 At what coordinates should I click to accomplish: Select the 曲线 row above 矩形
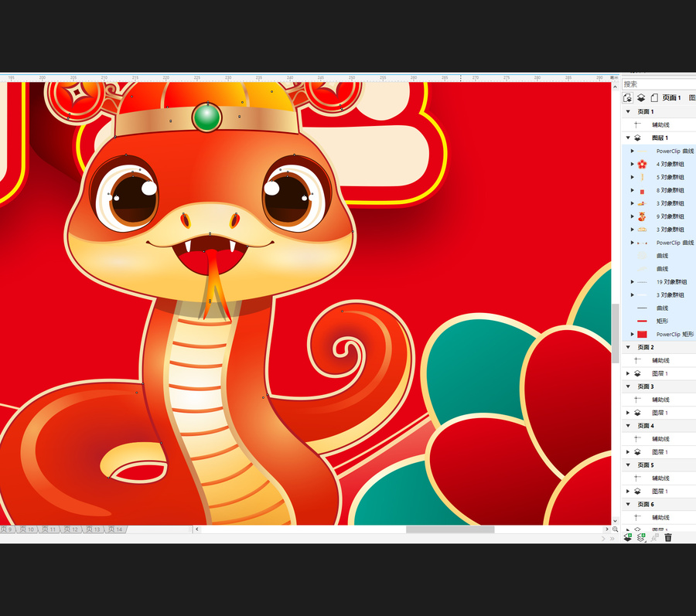(659, 308)
